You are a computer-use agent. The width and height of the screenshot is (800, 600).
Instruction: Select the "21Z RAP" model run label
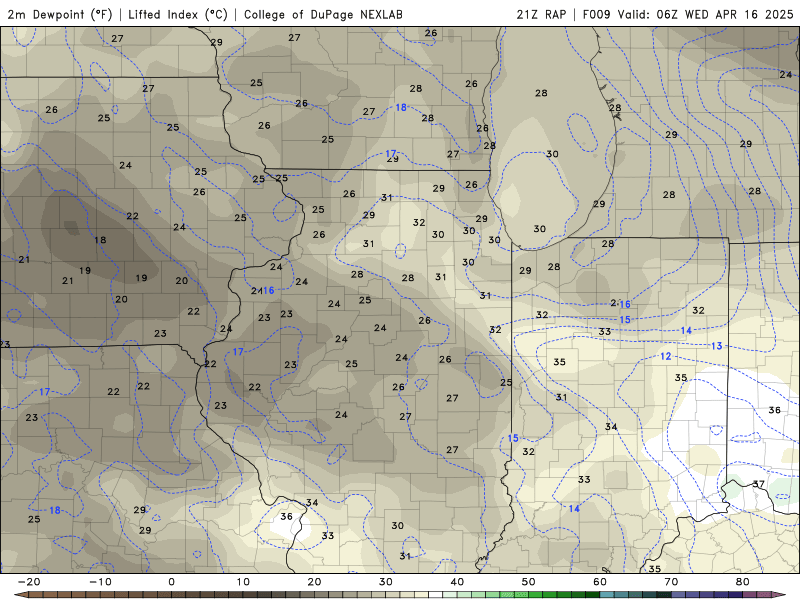click(541, 14)
